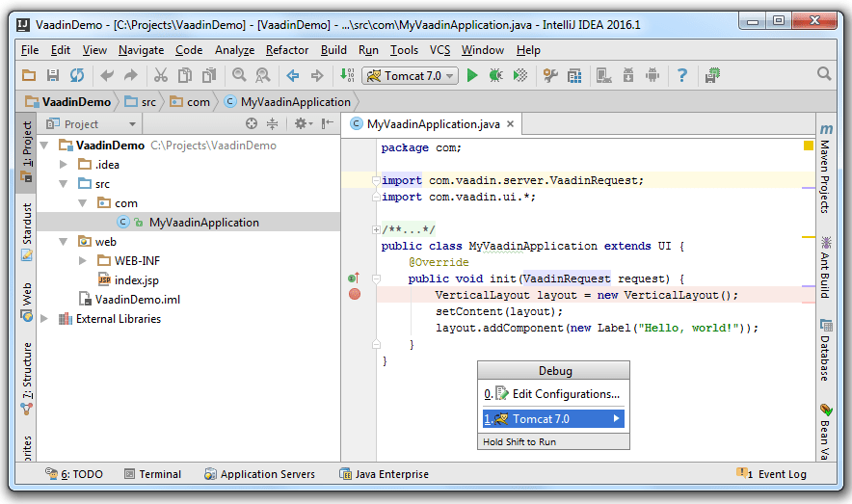
Task: Click the Search Everywhere magnifier icon
Action: tap(824, 74)
